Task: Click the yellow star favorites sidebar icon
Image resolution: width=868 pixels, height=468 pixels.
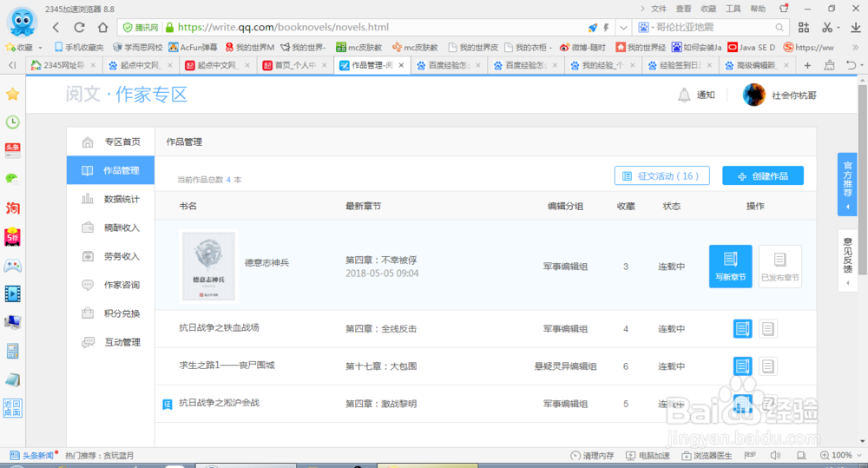Action: 13,94
